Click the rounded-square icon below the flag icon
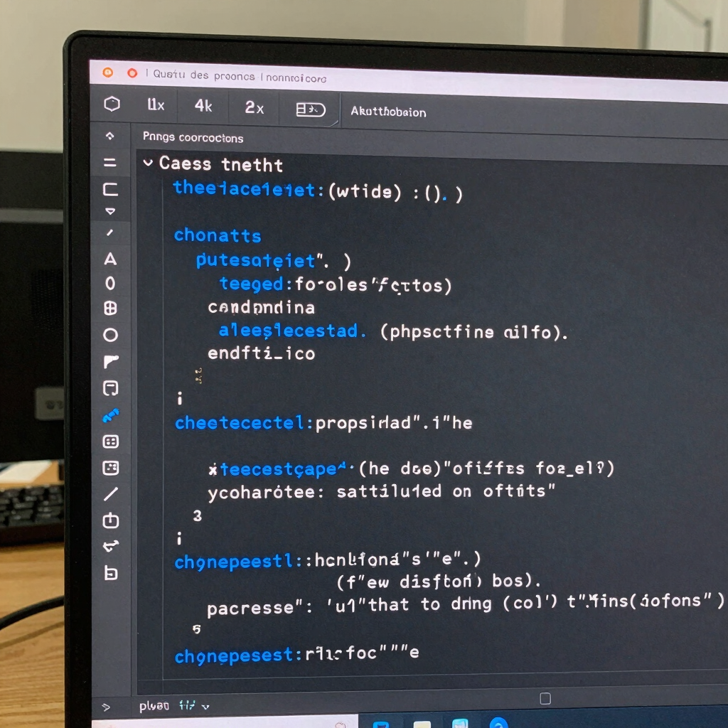The height and width of the screenshot is (728, 728). pyautogui.click(x=110, y=388)
